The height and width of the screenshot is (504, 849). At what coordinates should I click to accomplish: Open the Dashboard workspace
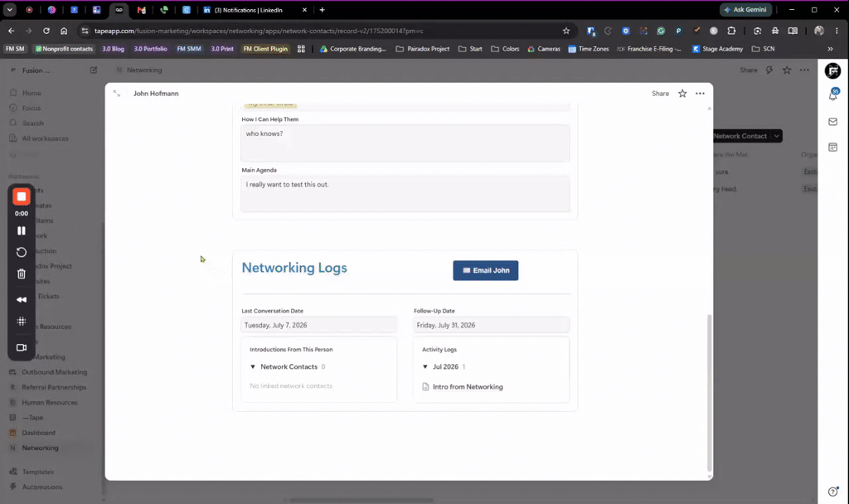click(x=38, y=433)
